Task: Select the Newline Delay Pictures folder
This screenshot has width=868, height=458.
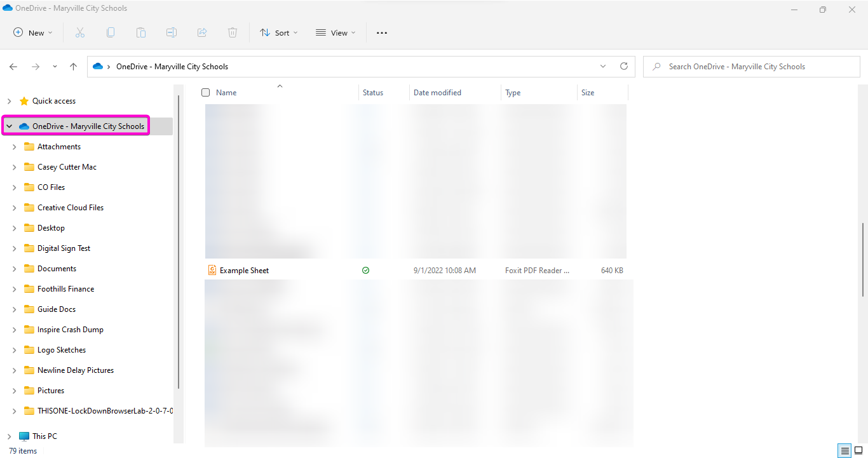Action: (x=76, y=370)
